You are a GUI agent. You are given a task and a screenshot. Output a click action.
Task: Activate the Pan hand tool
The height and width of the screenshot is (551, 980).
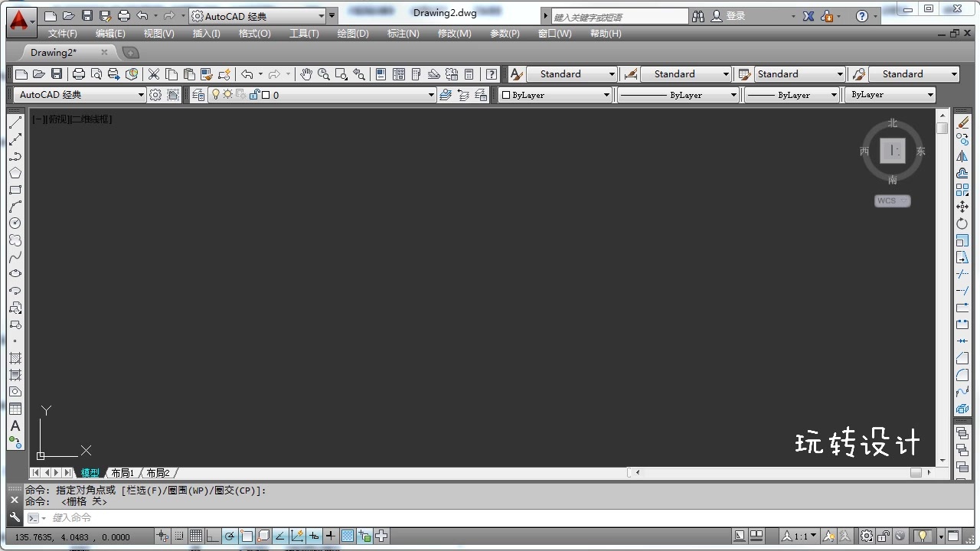coord(306,74)
